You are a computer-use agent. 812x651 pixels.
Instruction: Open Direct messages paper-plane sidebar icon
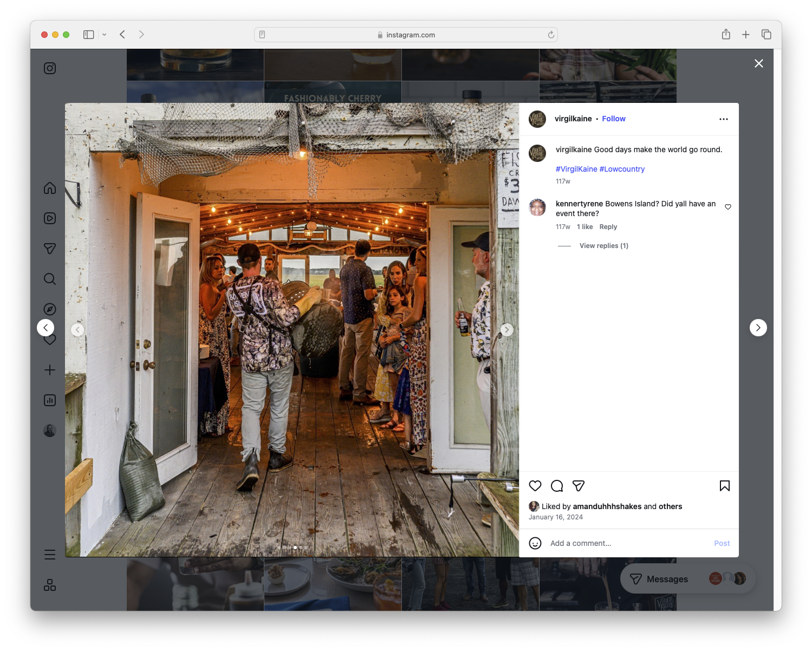click(50, 249)
